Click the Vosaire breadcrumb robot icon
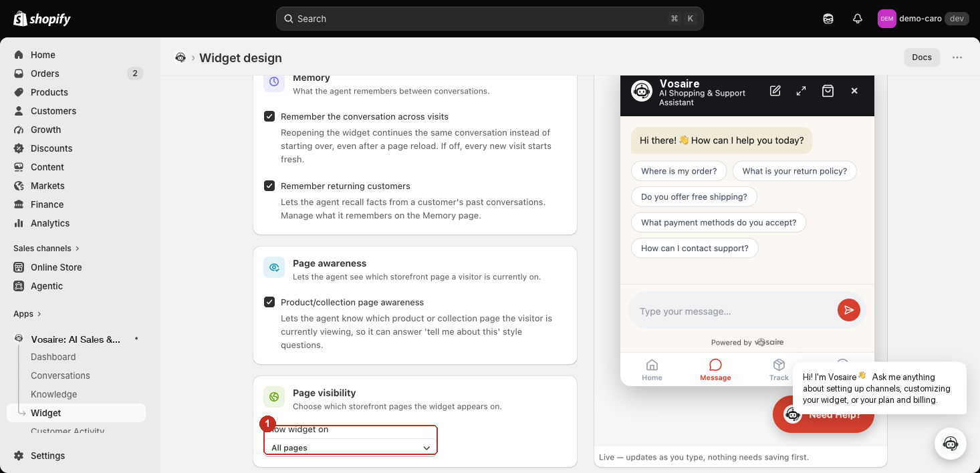 click(180, 57)
